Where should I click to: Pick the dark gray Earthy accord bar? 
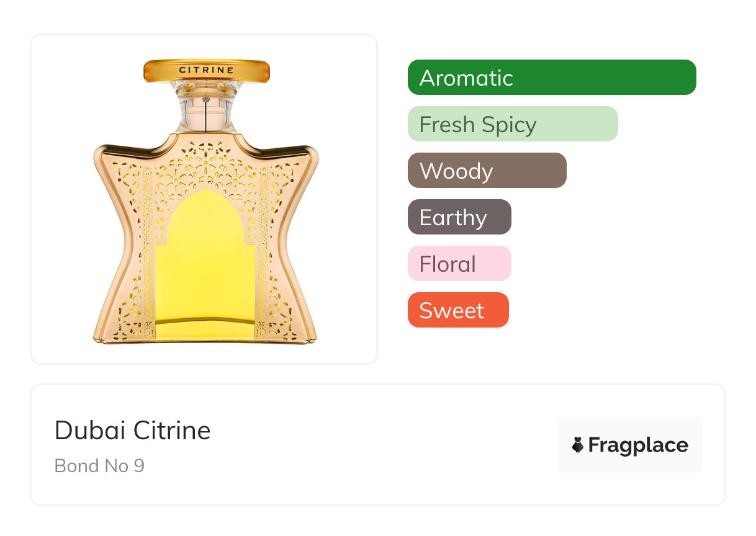(459, 217)
